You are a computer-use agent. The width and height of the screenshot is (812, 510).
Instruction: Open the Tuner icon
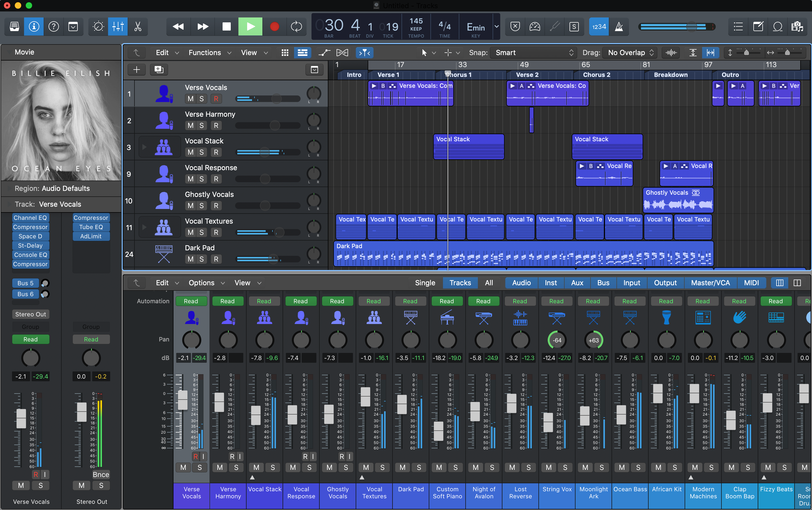click(x=554, y=26)
